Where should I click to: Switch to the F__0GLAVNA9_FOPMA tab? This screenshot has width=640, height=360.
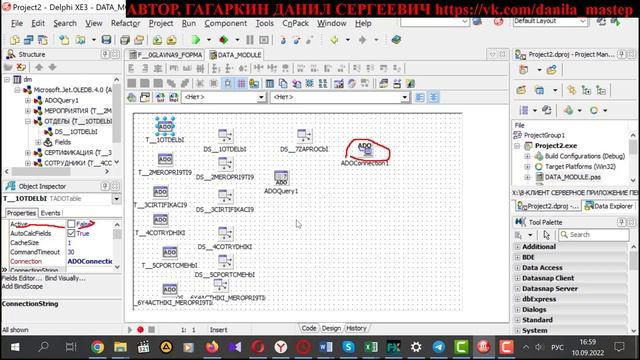click(166, 55)
